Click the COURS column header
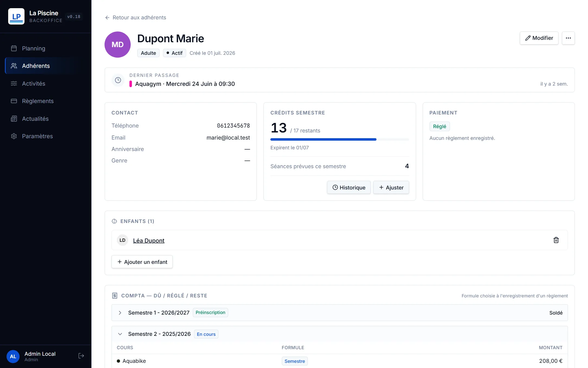Viewport: 588px width, 368px height. tap(125, 348)
